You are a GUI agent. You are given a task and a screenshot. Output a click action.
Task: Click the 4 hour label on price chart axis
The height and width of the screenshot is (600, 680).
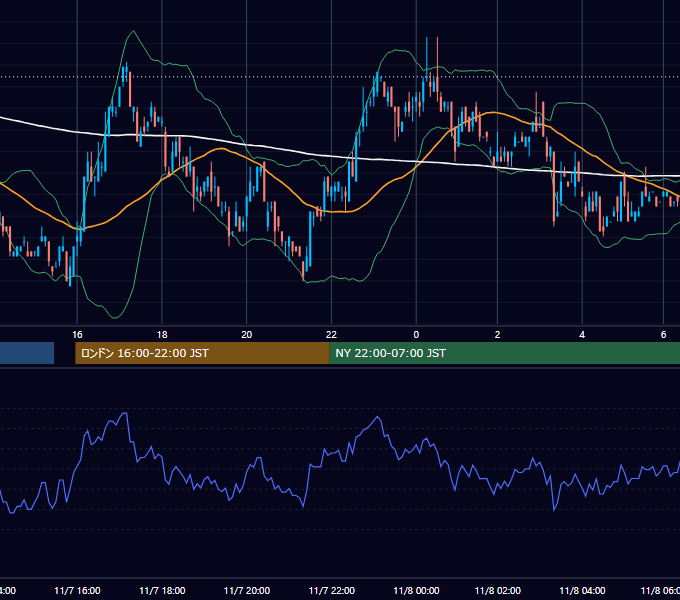582,335
